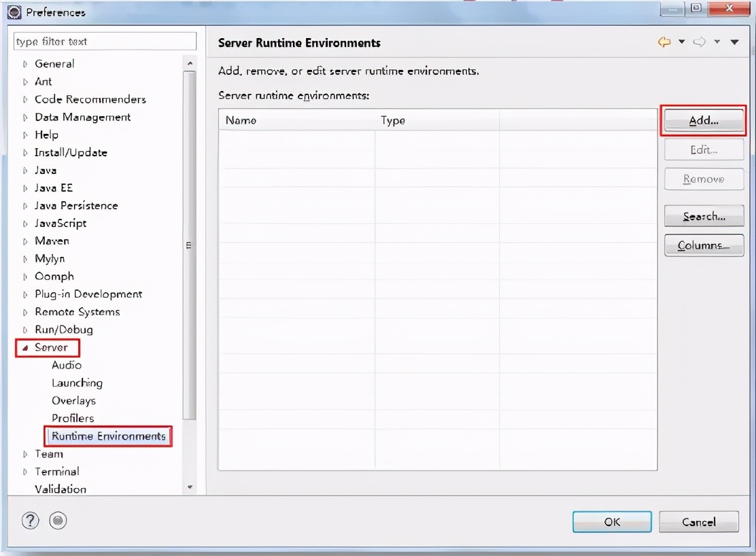Select the Audio item under Server
The width and height of the screenshot is (756, 556).
67,365
